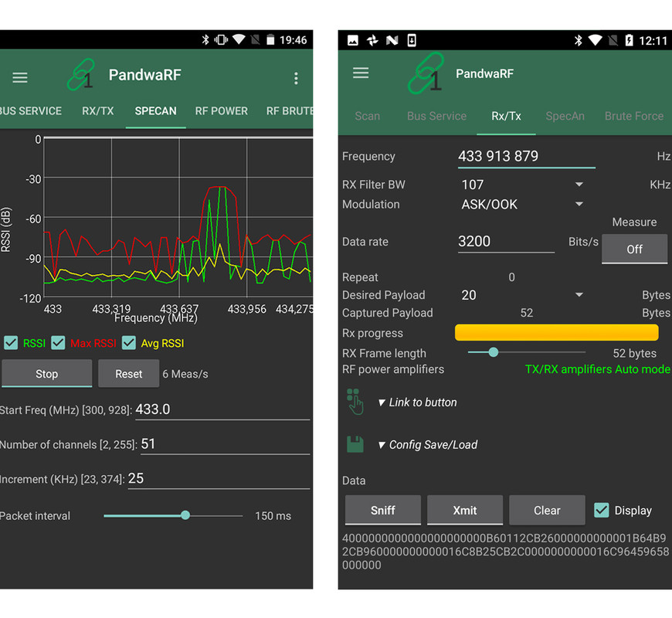This screenshot has height=618, width=672.
Task: Expand the Config Save/Load section
Action: (x=428, y=444)
